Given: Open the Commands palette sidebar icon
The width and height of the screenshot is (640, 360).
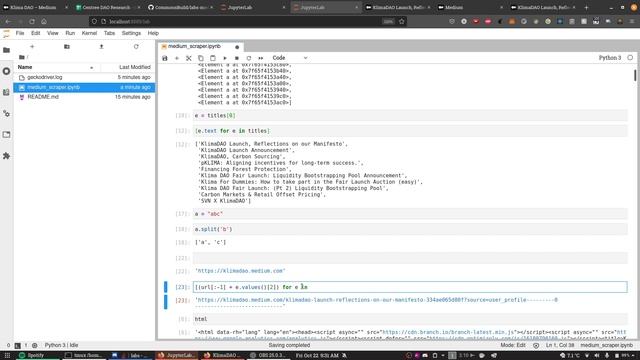Looking at the screenshot, I should click(x=7, y=92).
